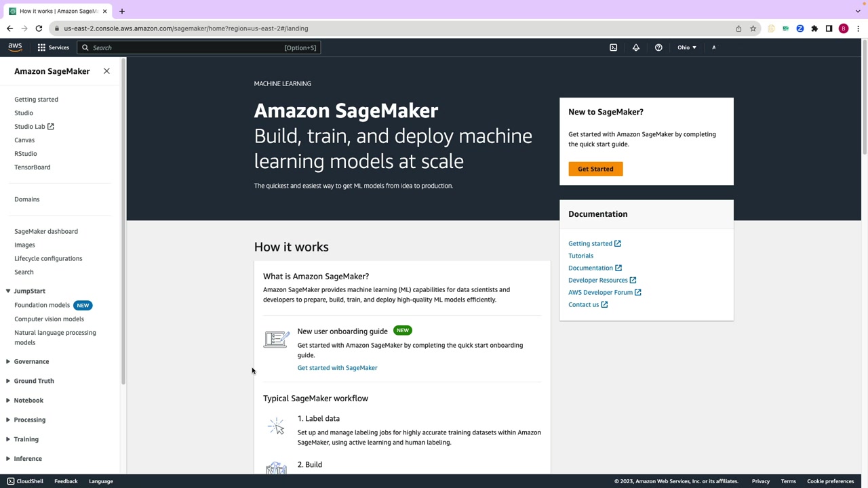Expand the Notebook section
Image resolution: width=868 pixels, height=488 pixels.
pos(28,401)
